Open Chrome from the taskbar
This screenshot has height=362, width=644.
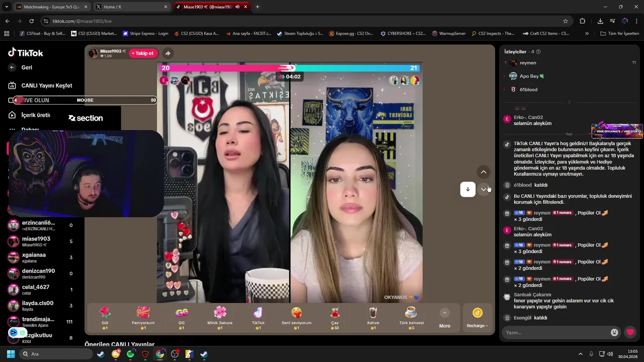point(160,354)
